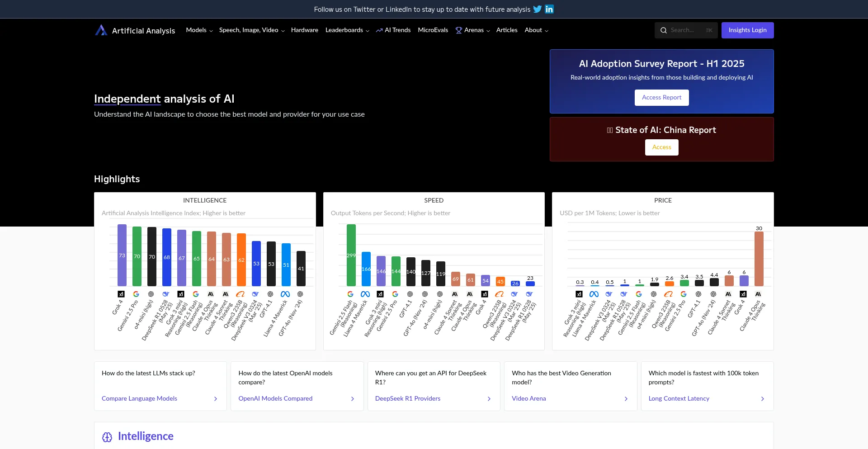Open AI Trends from navigation bar
Screen dimensions: 868x449
(393, 30)
